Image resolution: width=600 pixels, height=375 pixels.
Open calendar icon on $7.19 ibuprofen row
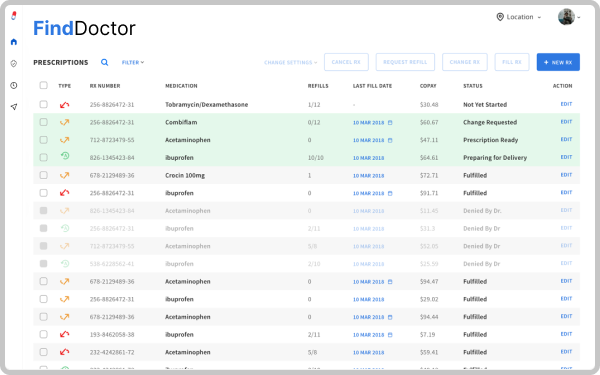(x=390, y=335)
